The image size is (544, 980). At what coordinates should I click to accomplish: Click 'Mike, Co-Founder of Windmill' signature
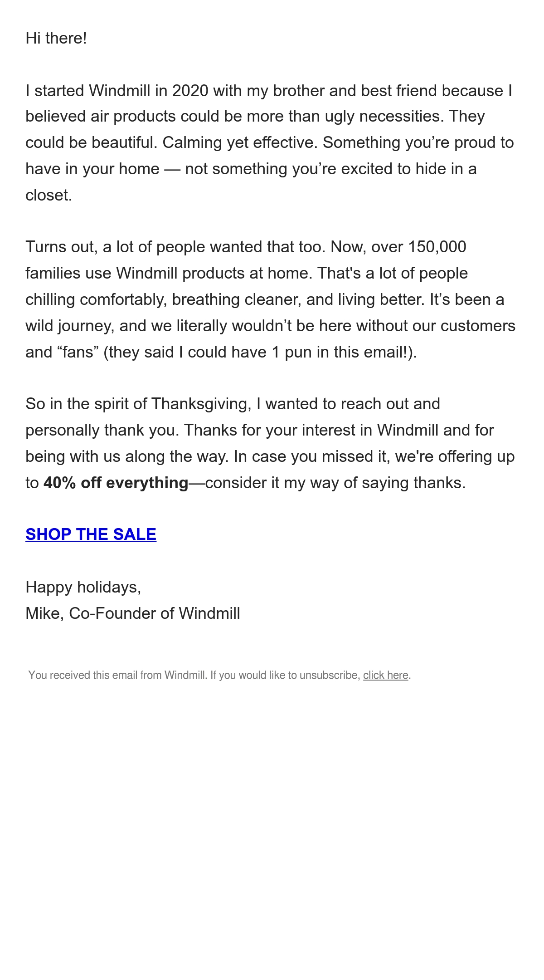click(x=133, y=613)
